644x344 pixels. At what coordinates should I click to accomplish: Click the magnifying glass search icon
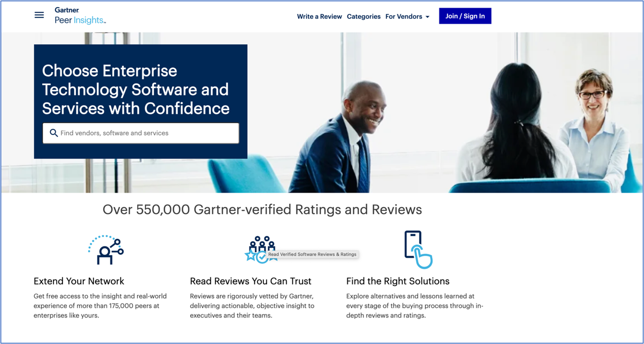pos(54,133)
